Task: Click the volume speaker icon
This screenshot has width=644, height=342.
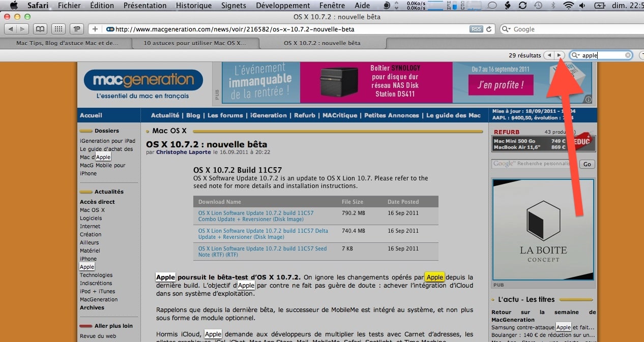Action: point(582,6)
